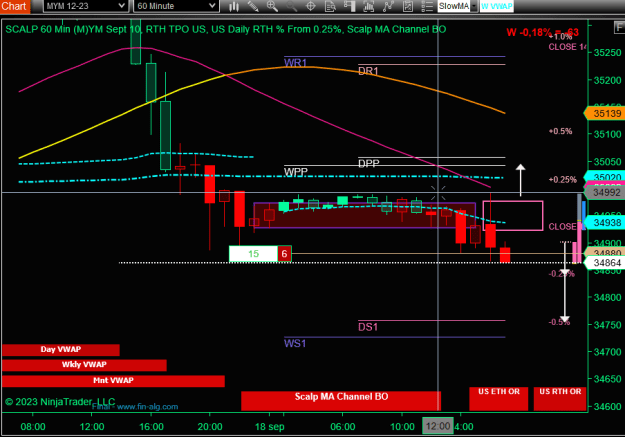Click the +0.5% level label
The width and height of the screenshot is (625, 437).
560,131
